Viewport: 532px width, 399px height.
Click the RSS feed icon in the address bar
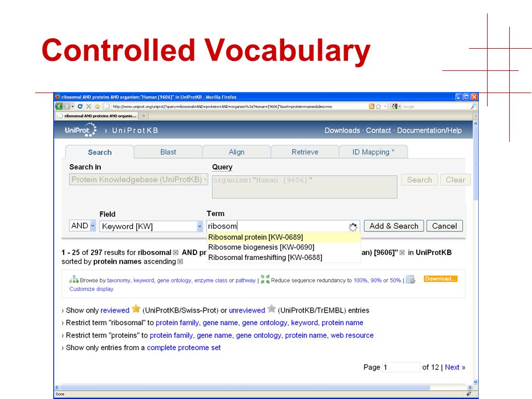tap(371, 106)
